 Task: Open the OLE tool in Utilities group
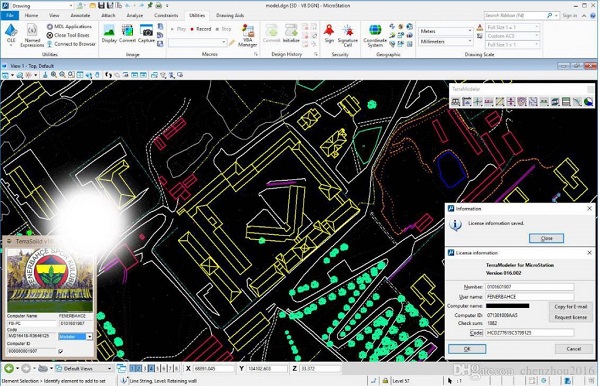(11, 34)
